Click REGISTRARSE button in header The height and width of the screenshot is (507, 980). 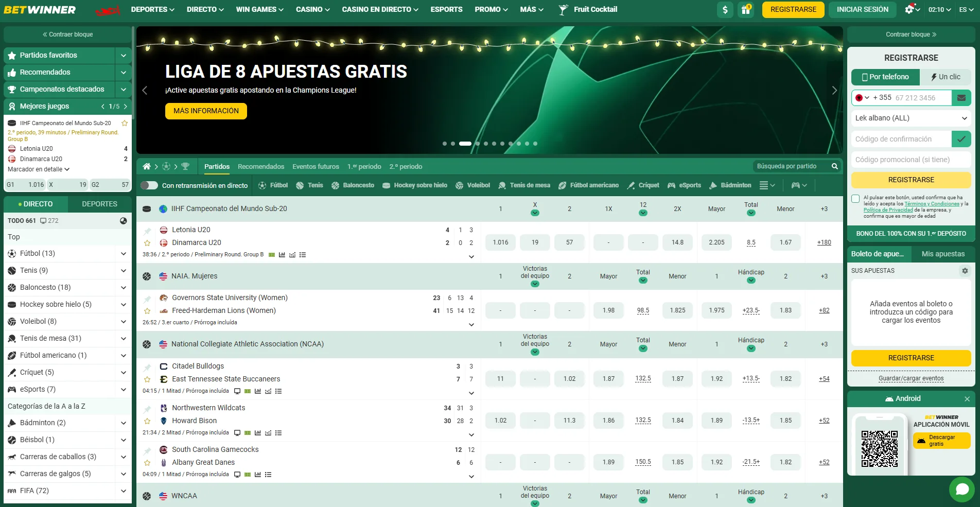[793, 10]
